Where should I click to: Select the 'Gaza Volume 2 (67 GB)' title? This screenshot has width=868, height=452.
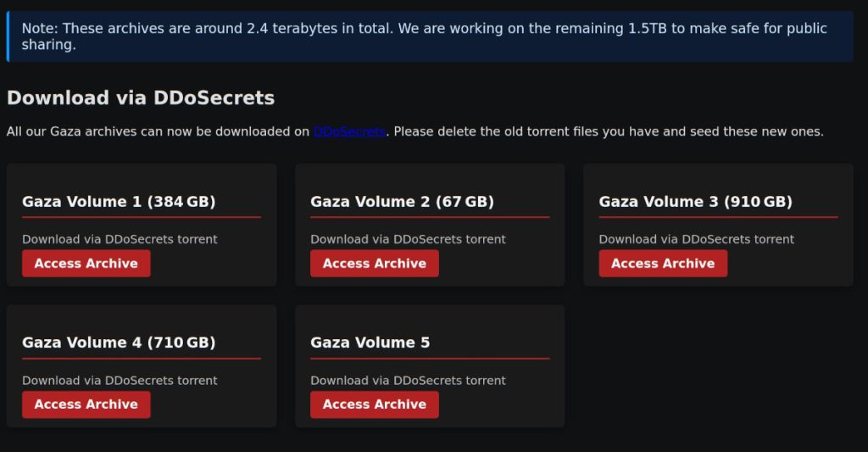click(402, 202)
